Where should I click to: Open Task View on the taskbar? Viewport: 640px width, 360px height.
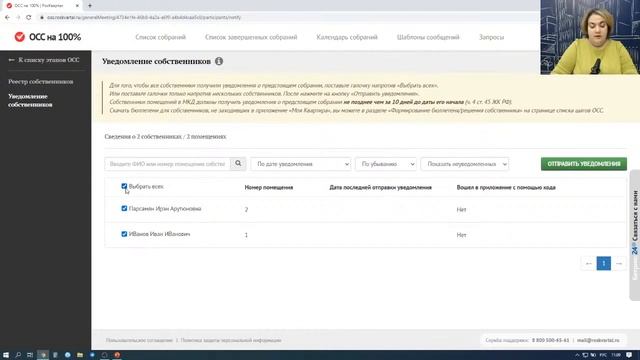tap(30, 355)
